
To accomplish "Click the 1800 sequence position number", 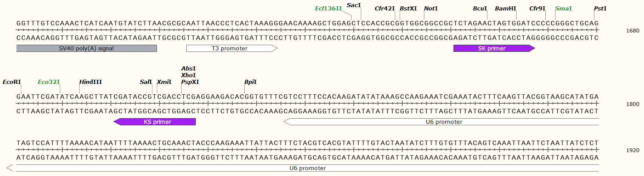I will click(632, 104).
